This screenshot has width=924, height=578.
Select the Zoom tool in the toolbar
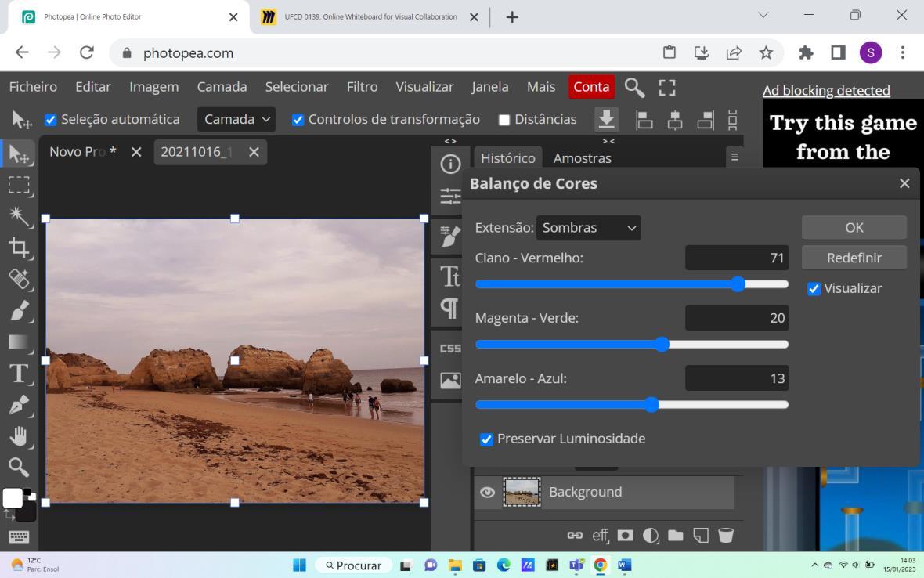pyautogui.click(x=19, y=468)
